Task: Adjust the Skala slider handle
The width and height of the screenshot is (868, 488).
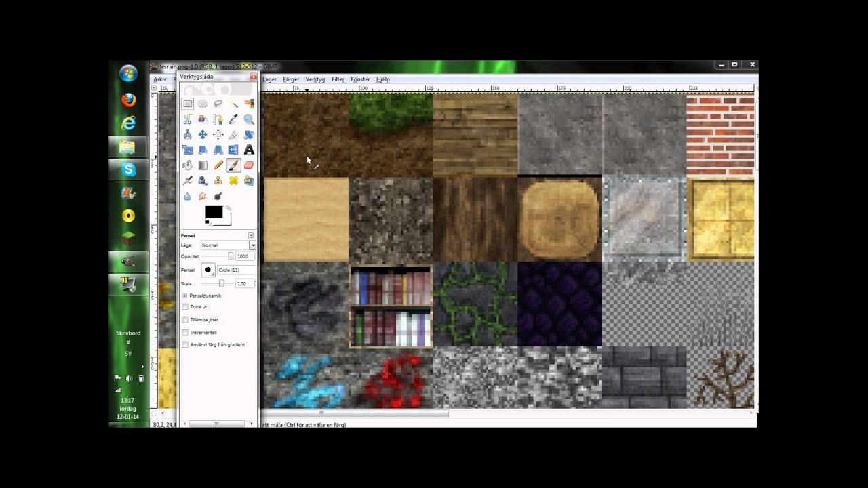Action: click(x=221, y=283)
